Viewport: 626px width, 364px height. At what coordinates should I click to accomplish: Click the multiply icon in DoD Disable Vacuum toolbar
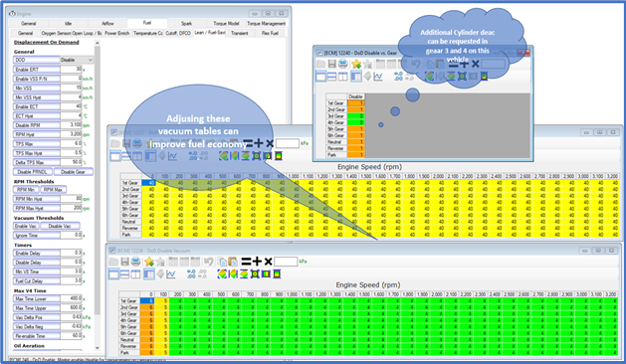tap(269, 262)
